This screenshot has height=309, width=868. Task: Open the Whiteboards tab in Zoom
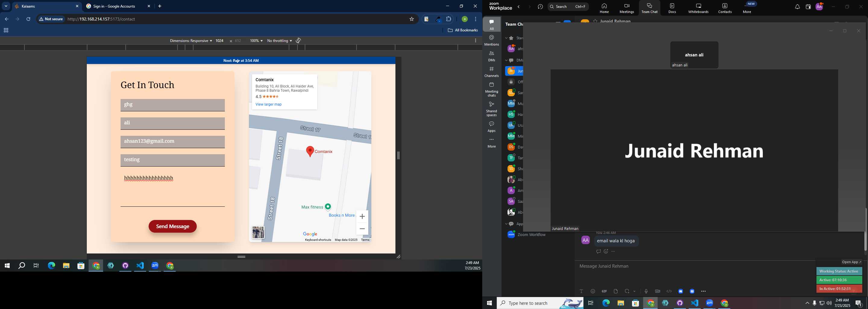click(698, 8)
